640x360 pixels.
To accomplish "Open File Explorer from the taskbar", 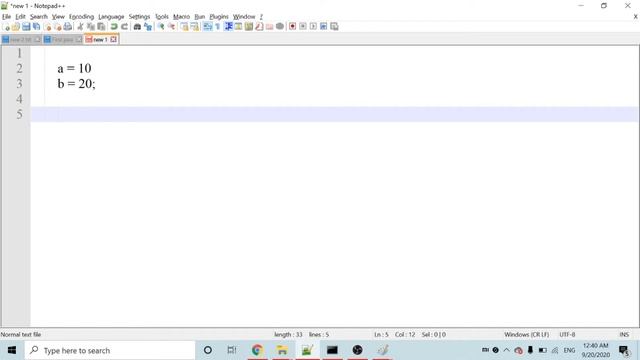I will (282, 350).
